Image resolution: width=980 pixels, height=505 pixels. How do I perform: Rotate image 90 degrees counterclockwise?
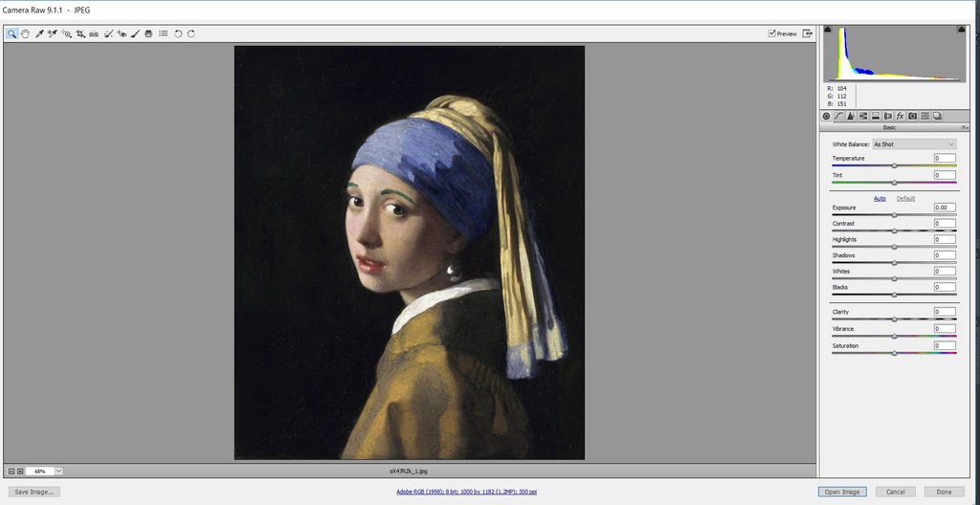[x=178, y=33]
